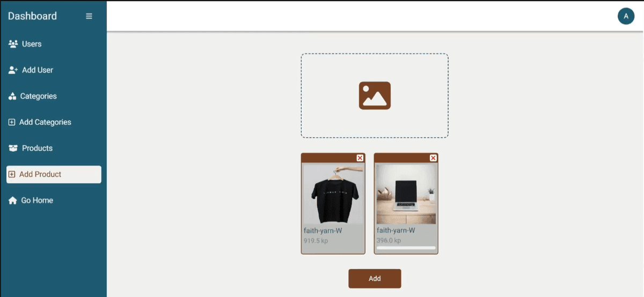Open the user avatar "A" menu
This screenshot has width=644, height=297.
point(626,16)
